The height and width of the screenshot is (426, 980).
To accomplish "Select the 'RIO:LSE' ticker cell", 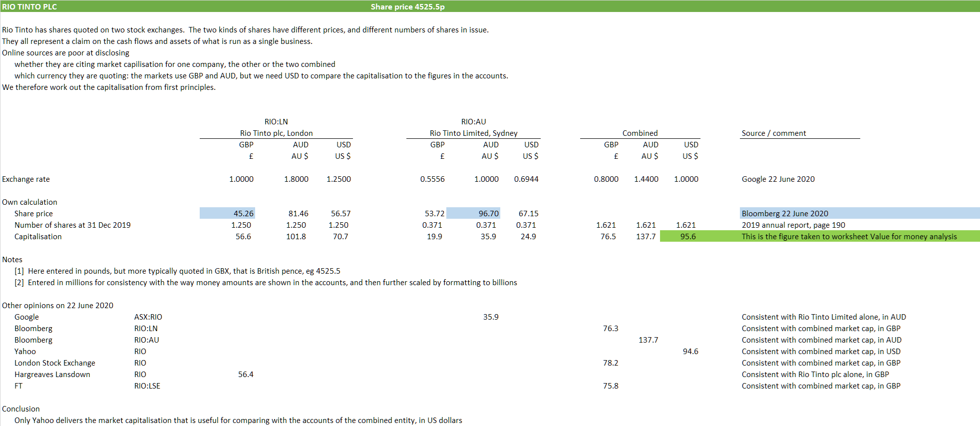I will (147, 386).
